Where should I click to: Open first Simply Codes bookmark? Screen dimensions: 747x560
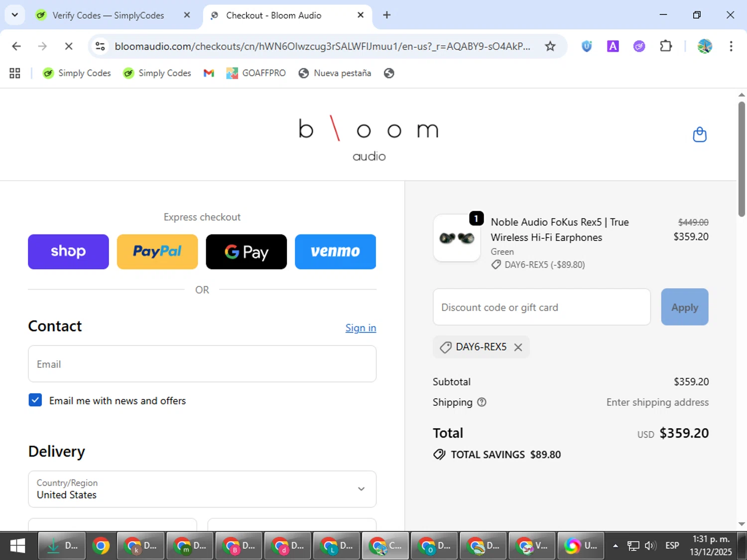pyautogui.click(x=77, y=73)
